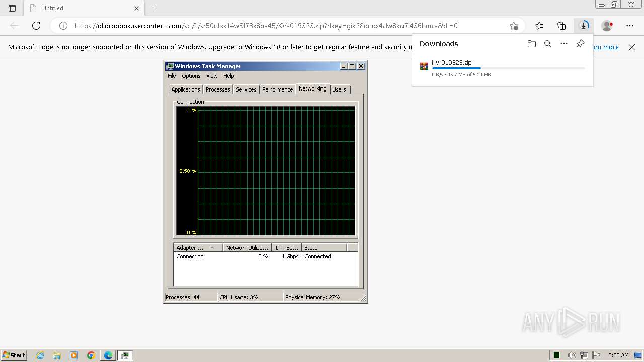Viewport: 644px width, 362px height.
Task: Open Edge Settings and more menu
Action: 630,26
